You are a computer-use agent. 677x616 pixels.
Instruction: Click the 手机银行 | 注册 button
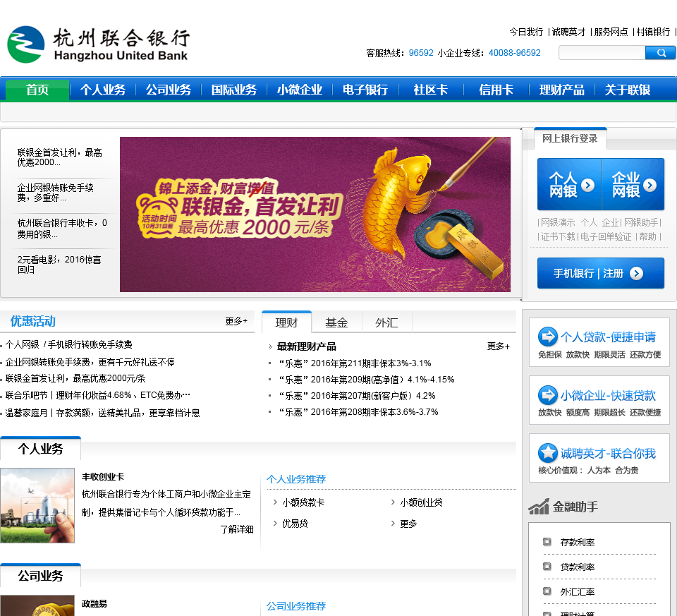point(601,273)
